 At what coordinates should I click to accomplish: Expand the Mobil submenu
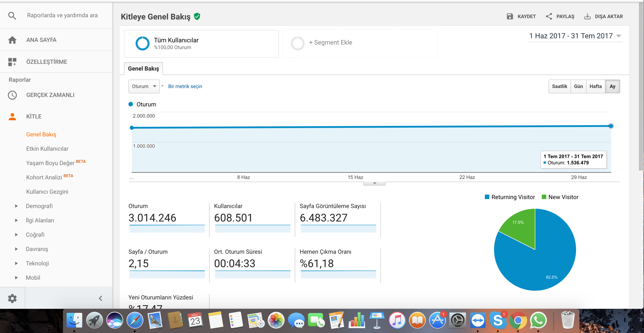(x=16, y=278)
